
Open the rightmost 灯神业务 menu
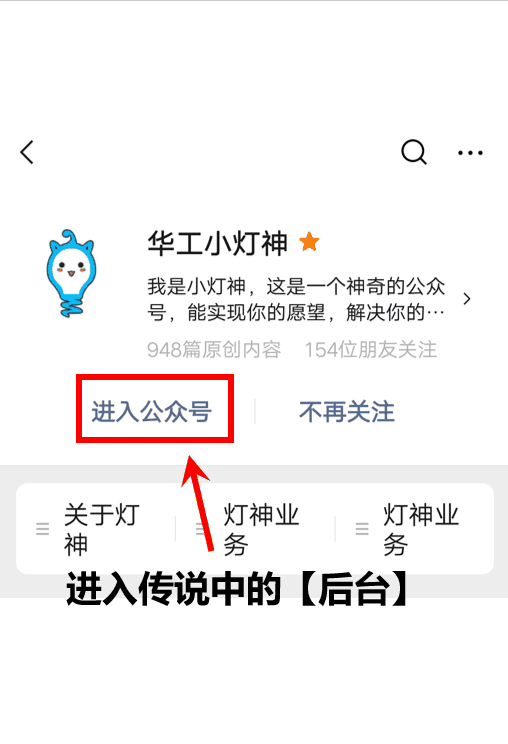(415, 529)
